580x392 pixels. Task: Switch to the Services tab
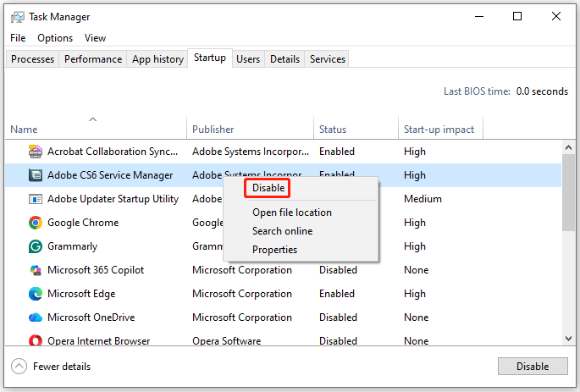[328, 59]
